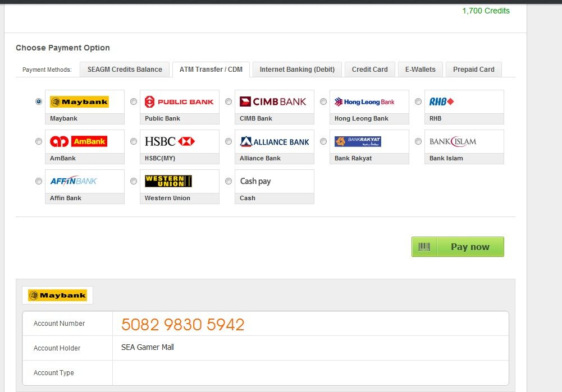The image size is (562, 392).
Task: Select the HSBC(MY) radio button
Action: tap(134, 142)
